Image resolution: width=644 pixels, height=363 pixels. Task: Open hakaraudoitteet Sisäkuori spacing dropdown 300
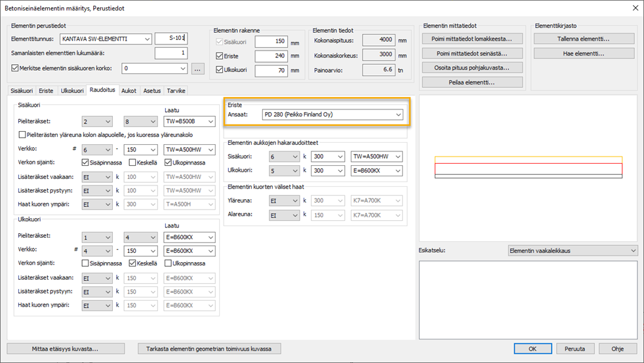(328, 157)
